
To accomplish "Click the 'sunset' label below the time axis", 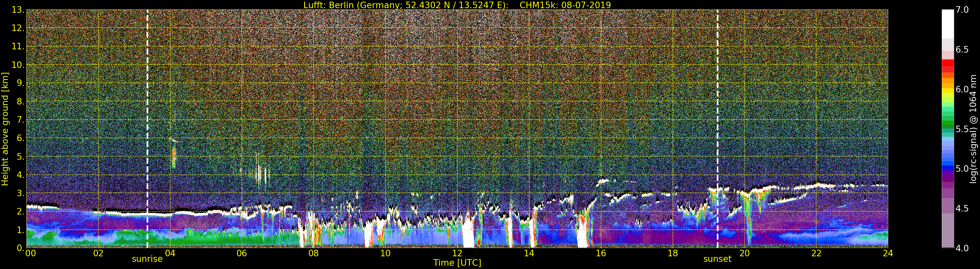I will point(717,259).
